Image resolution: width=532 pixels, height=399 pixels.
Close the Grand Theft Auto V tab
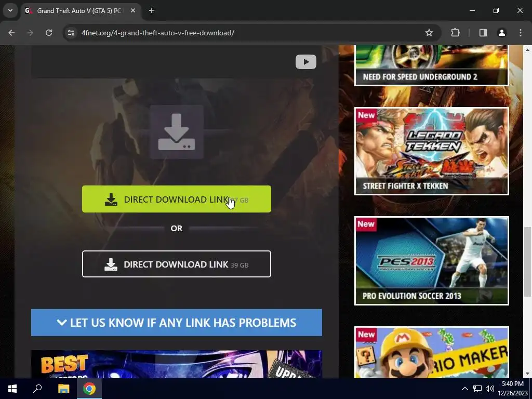click(x=133, y=11)
